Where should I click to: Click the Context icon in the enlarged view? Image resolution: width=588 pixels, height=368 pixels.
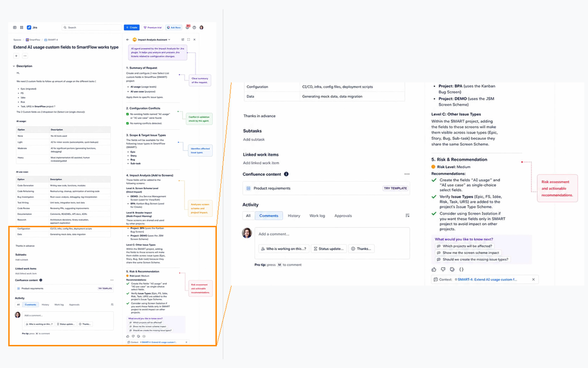click(x=435, y=280)
